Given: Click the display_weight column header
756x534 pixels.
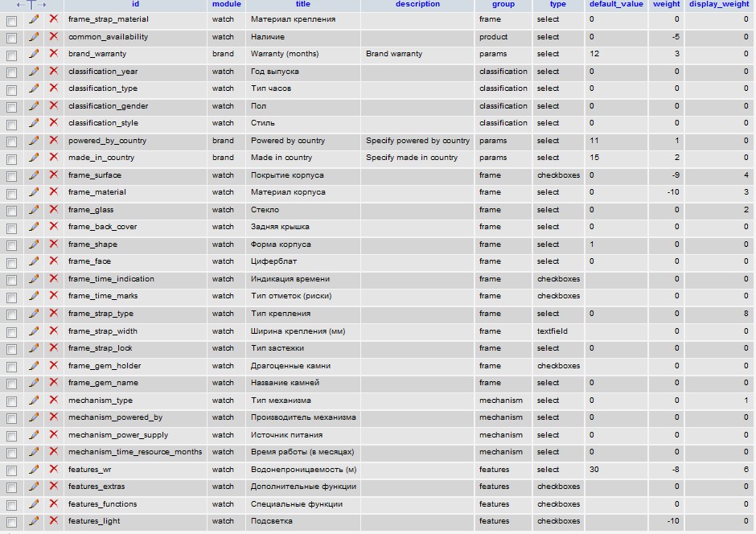Looking at the screenshot, I should tap(719, 5).
